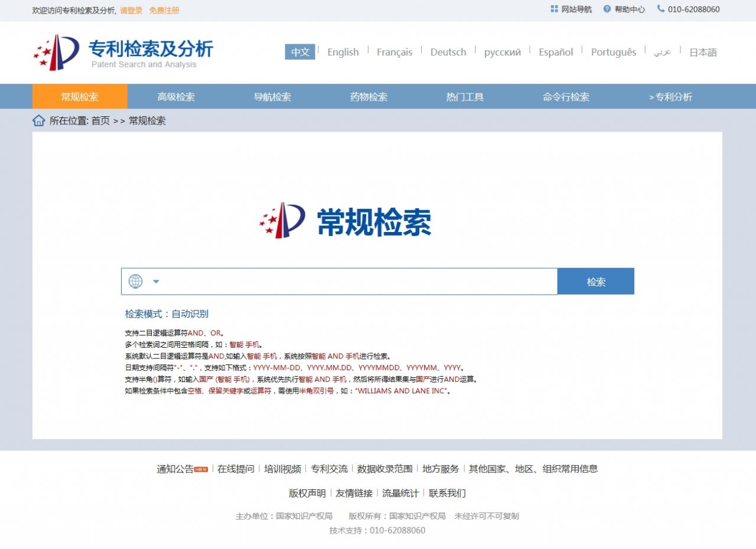756x549 pixels.
Task: Open the >专利分析 menu item
Action: pyautogui.click(x=670, y=97)
